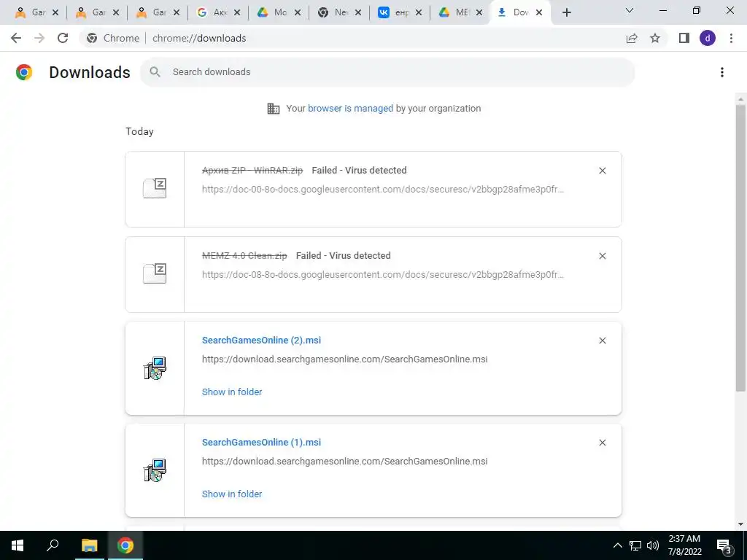Share this page via the share icon
The width and height of the screenshot is (747, 560).
click(632, 38)
